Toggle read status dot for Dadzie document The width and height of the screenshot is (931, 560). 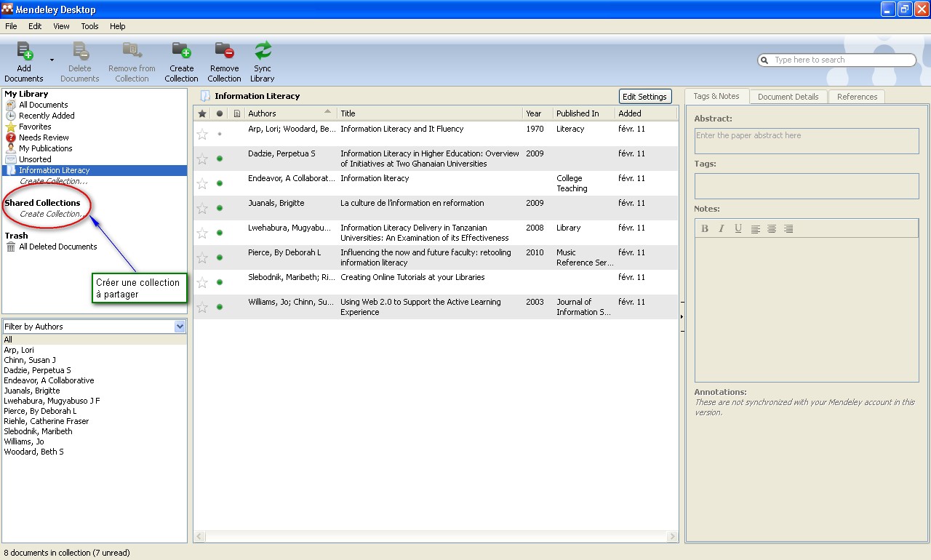[220, 159]
